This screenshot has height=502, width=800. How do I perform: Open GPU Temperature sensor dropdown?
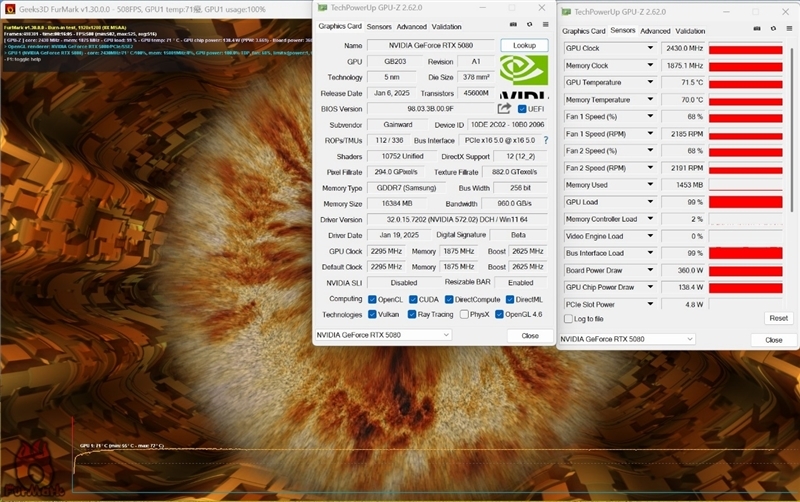point(650,82)
